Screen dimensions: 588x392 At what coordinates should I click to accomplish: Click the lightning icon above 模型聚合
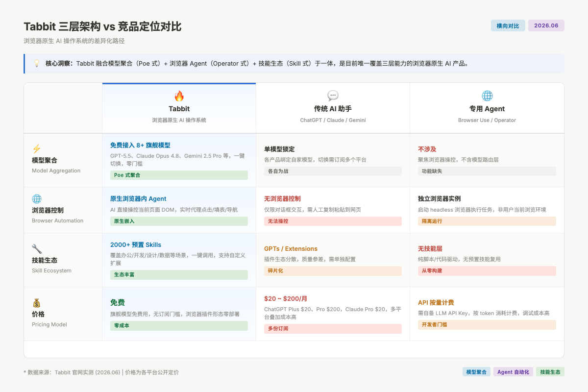pyautogui.click(x=37, y=149)
